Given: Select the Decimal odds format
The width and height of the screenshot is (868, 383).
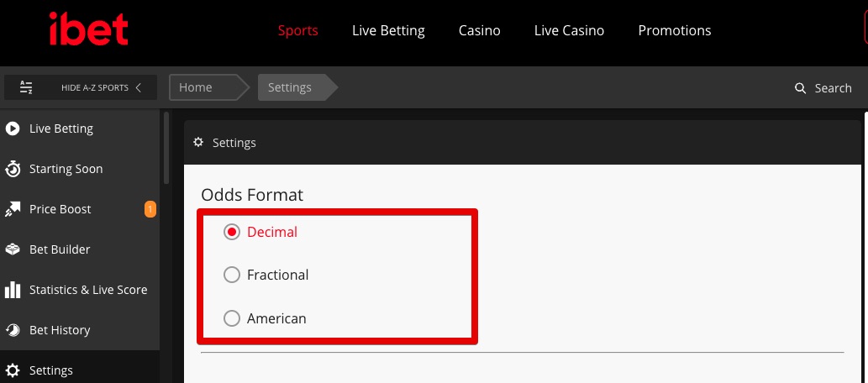Looking at the screenshot, I should pyautogui.click(x=231, y=232).
